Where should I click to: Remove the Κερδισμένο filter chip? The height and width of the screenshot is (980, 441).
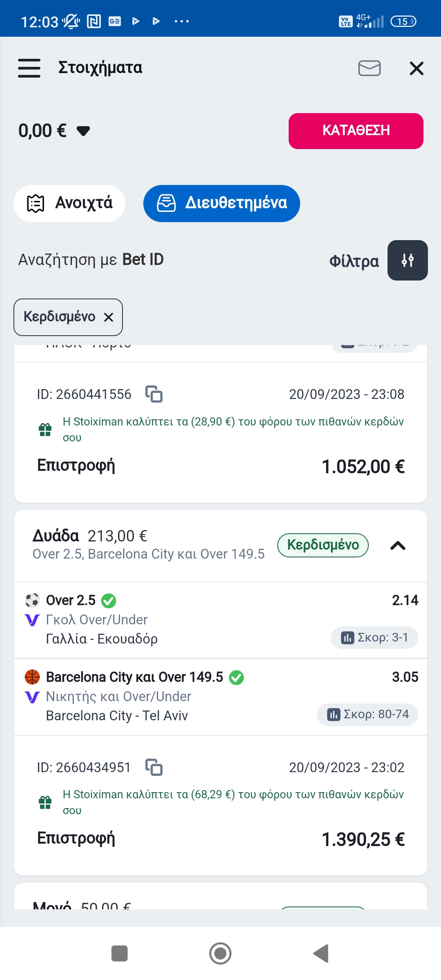tap(109, 317)
